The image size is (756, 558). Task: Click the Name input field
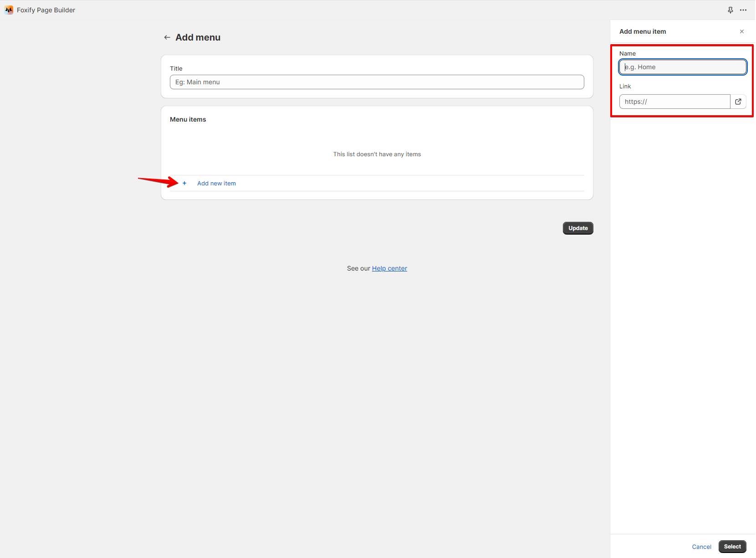[683, 67]
